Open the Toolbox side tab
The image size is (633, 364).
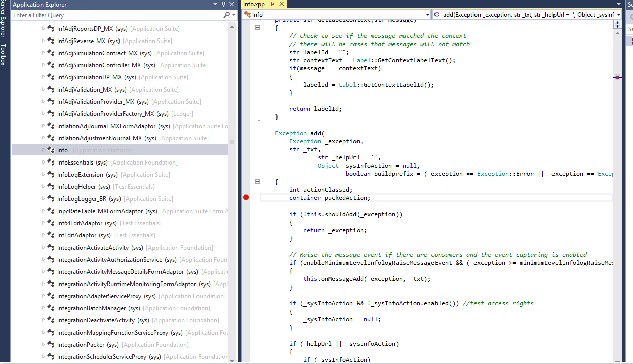(x=3, y=55)
